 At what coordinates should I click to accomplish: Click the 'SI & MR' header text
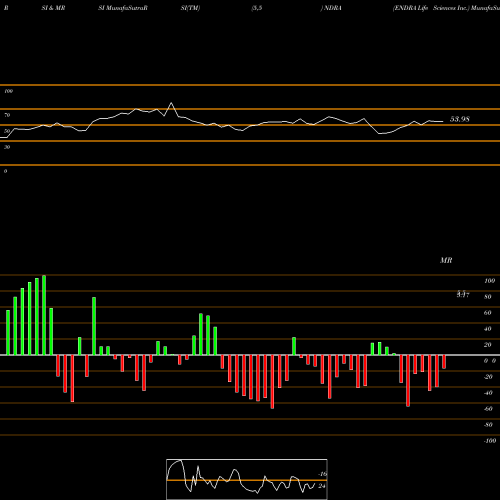coord(53,8)
